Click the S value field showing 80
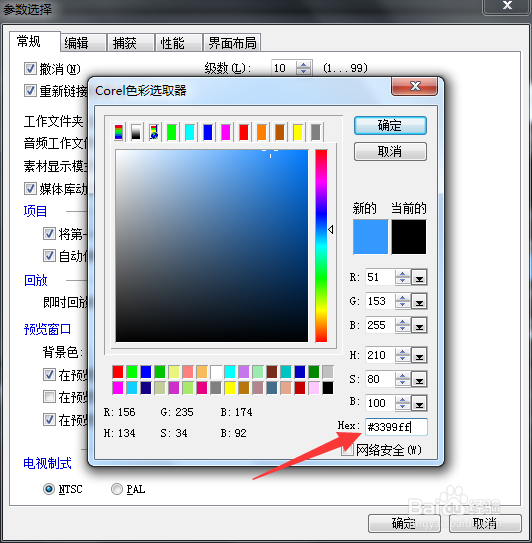This screenshot has height=543, width=532. coord(380,379)
